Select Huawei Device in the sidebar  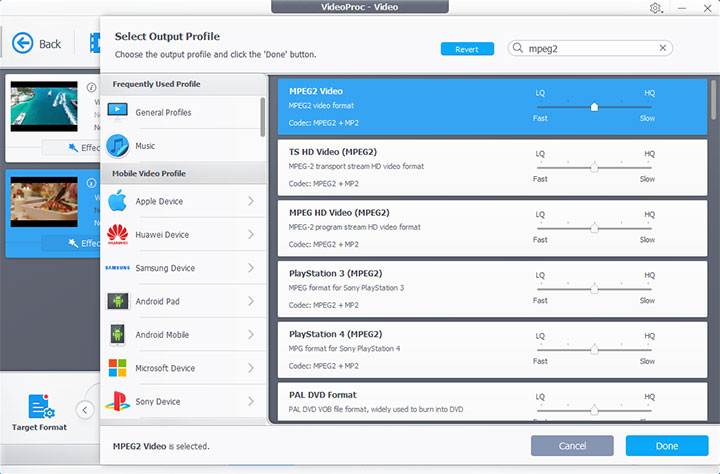click(x=183, y=234)
